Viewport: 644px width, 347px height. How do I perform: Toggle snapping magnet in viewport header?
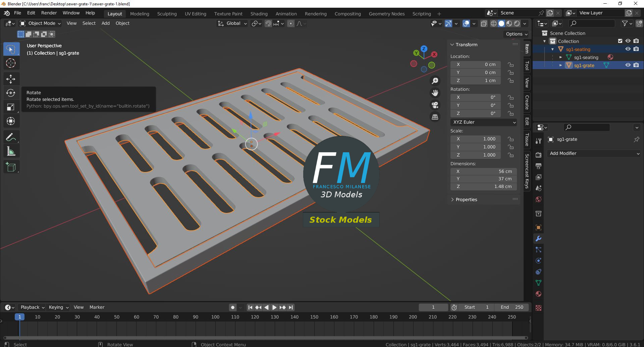click(x=268, y=23)
